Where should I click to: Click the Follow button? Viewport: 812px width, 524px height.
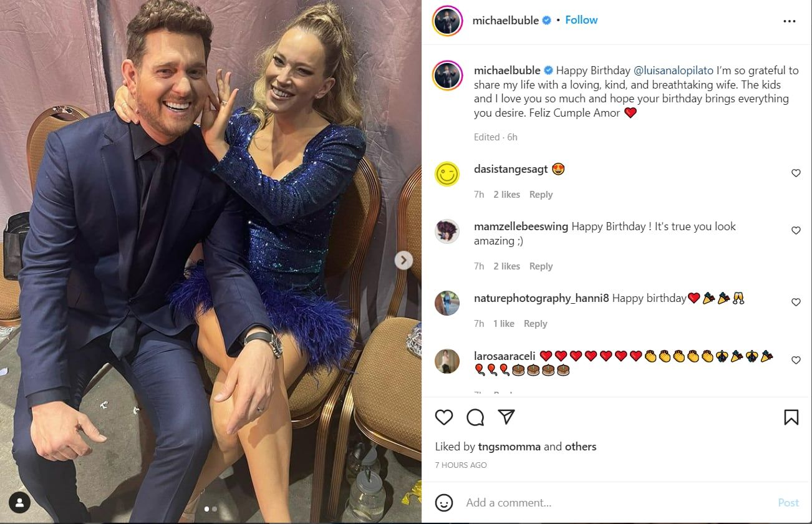coord(581,19)
